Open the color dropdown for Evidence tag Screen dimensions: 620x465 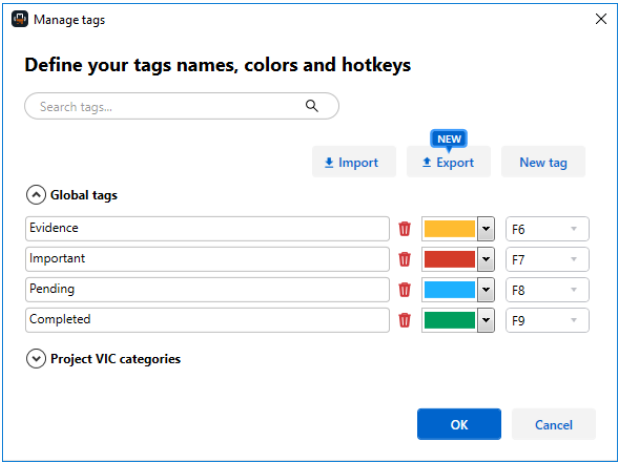[x=486, y=229]
